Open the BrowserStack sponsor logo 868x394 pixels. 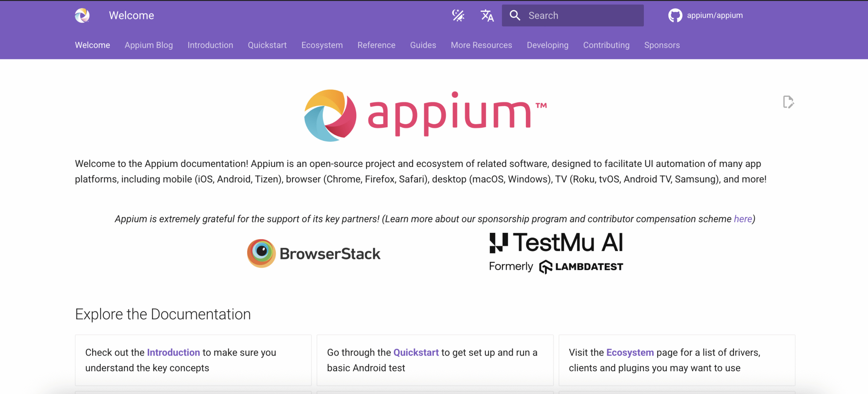(x=314, y=254)
